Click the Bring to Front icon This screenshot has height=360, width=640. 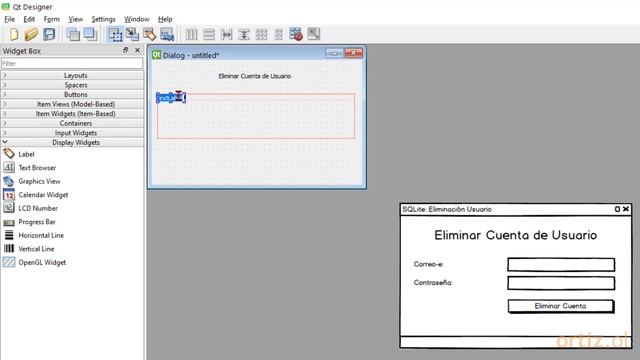[90, 34]
